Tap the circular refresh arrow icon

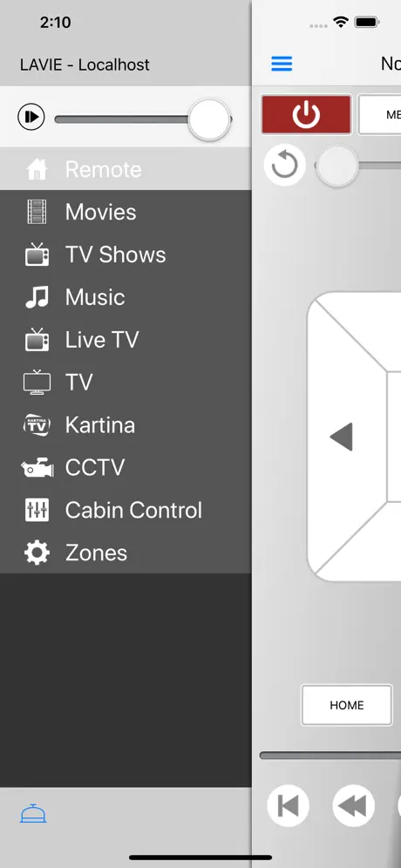pyautogui.click(x=285, y=165)
